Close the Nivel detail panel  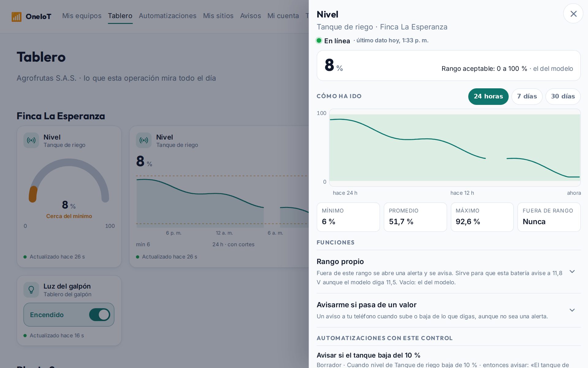tap(573, 14)
